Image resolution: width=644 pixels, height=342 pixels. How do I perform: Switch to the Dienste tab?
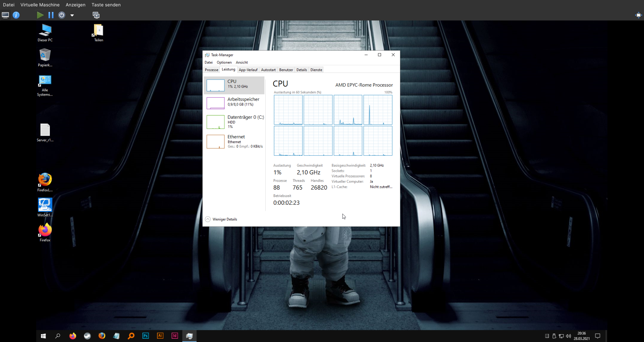click(x=316, y=70)
